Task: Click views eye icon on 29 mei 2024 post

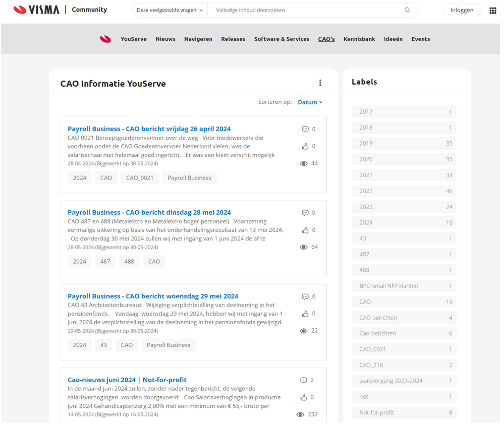Action: pyautogui.click(x=303, y=331)
